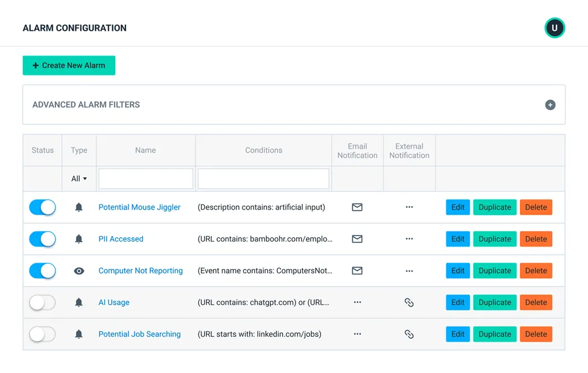
Task: Duplicate the PII Accessed alarm
Action: click(495, 239)
